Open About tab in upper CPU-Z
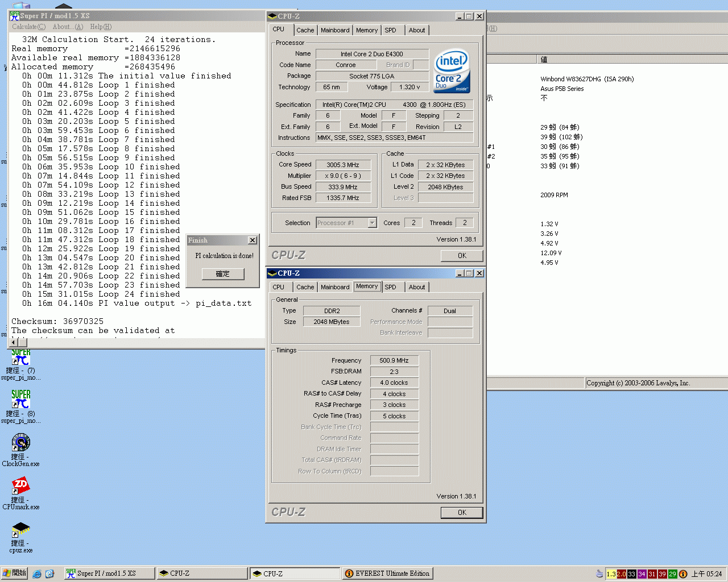This screenshot has width=728, height=582. click(417, 30)
